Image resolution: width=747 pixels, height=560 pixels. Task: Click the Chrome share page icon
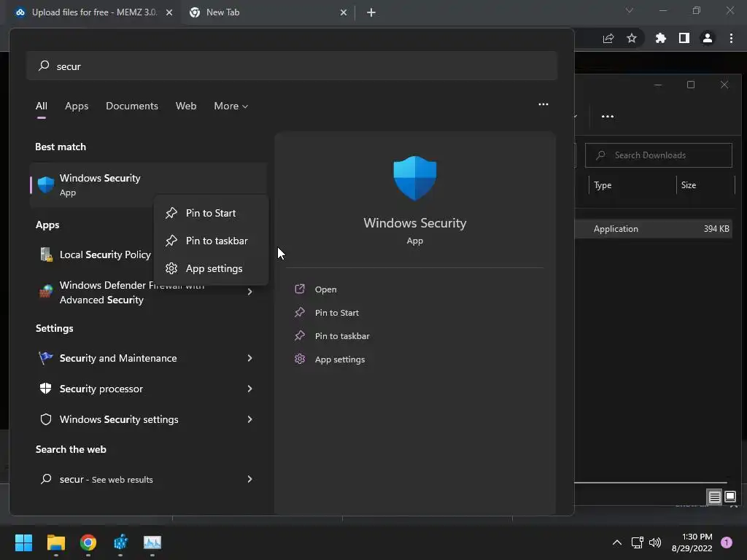coord(608,38)
